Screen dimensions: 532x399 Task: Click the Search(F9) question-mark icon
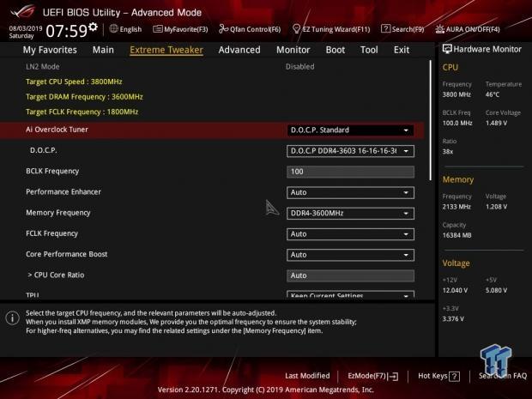(385, 29)
